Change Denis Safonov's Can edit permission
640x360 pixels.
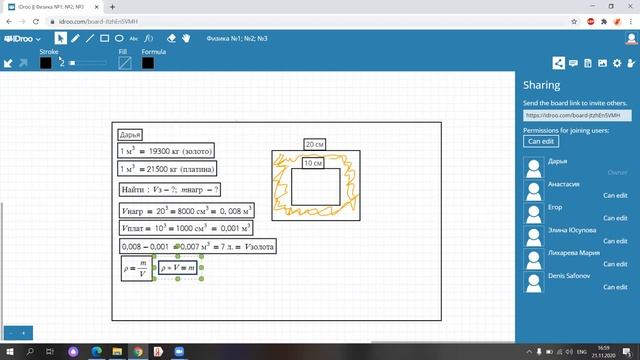coord(615,287)
